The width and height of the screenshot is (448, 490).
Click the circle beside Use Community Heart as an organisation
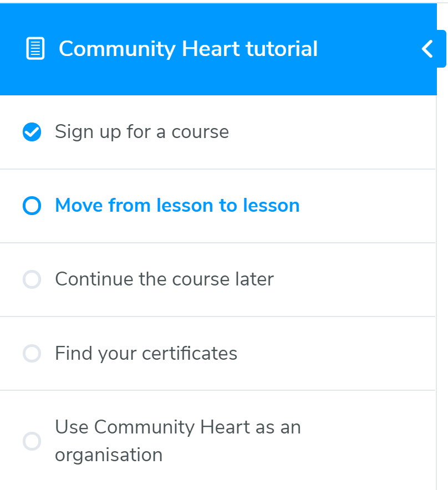click(32, 442)
